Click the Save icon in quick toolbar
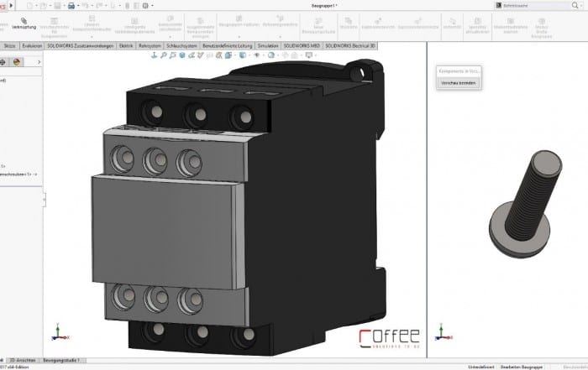The width and height of the screenshot is (588, 370). coord(57,6)
